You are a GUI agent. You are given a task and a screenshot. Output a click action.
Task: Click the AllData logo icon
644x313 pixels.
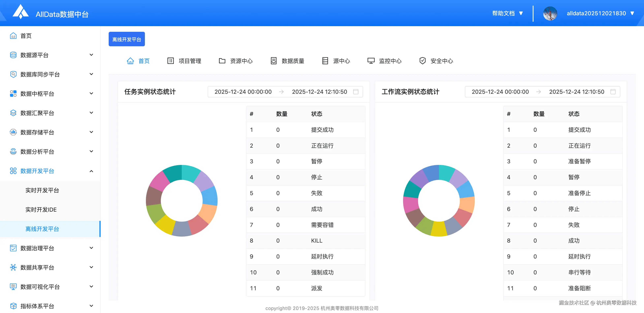point(21,12)
